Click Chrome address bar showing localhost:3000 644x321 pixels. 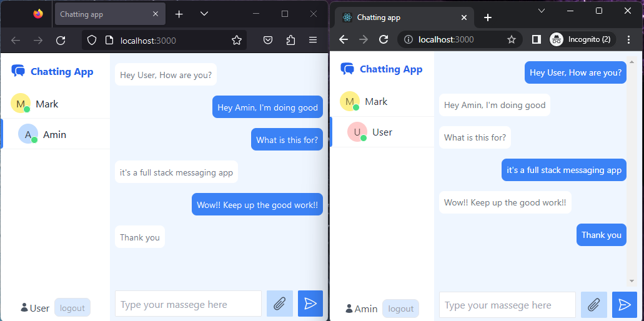point(456,39)
